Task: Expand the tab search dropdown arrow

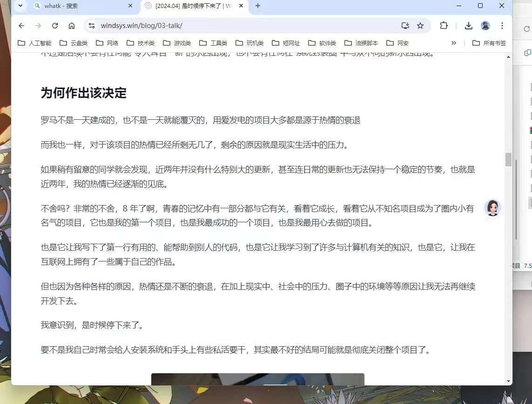Action: click(x=20, y=6)
